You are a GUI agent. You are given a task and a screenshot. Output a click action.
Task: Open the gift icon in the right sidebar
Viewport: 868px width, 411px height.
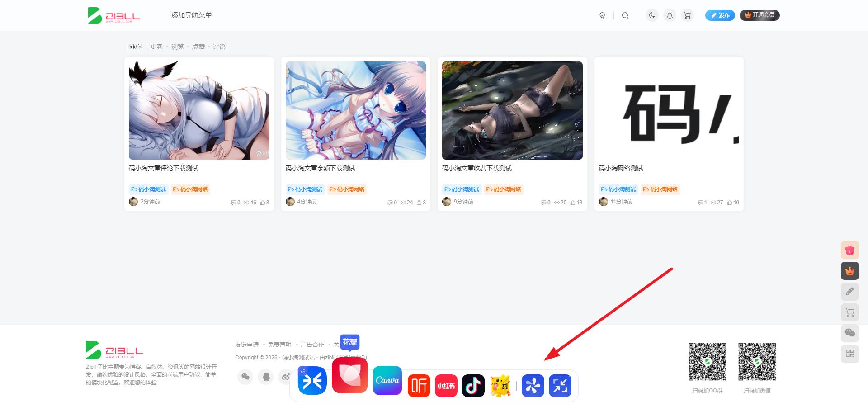click(850, 250)
